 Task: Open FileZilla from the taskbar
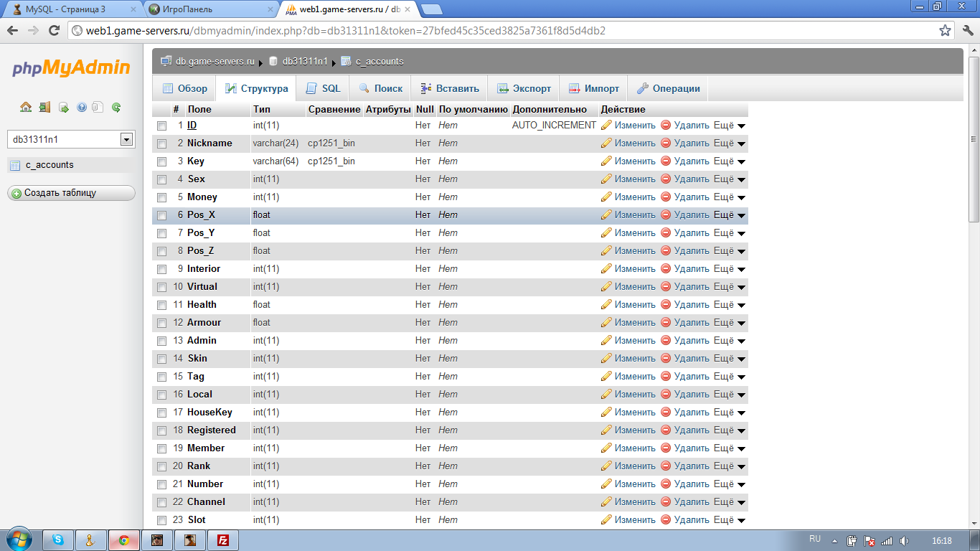[224, 540]
